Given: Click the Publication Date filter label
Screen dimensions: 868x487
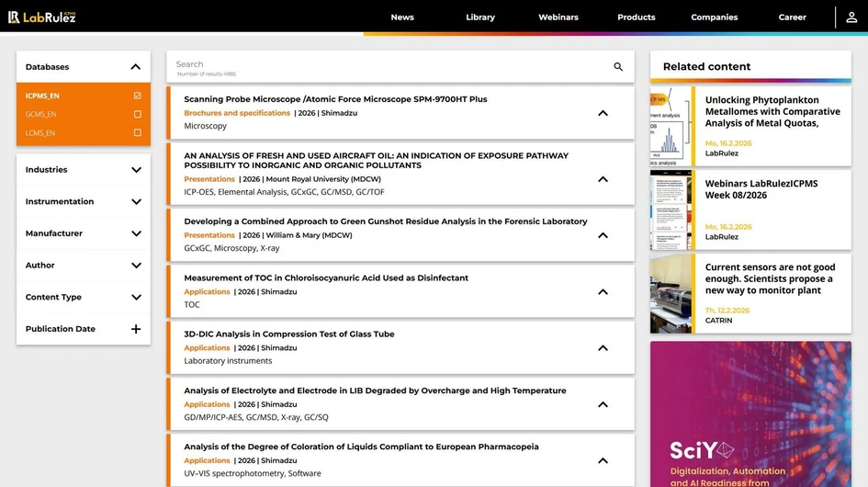Looking at the screenshot, I should (61, 329).
